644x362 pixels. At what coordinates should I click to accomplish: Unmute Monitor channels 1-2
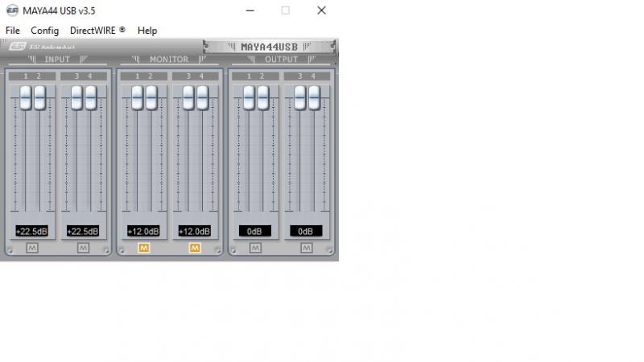tap(143, 249)
